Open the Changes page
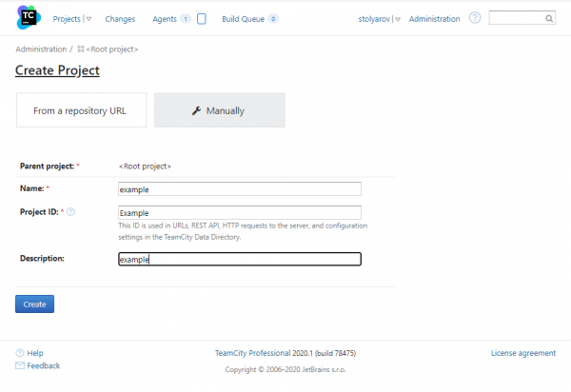This screenshot has width=571, height=392. [120, 18]
